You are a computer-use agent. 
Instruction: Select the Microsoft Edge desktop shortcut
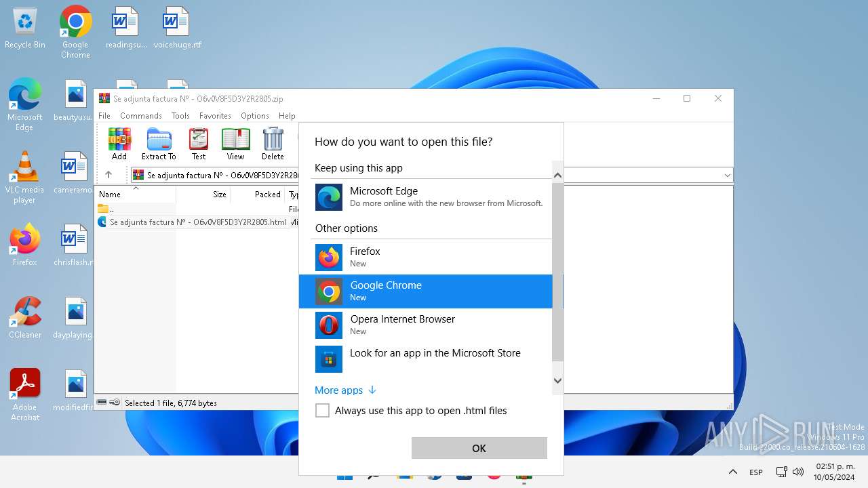click(25, 105)
